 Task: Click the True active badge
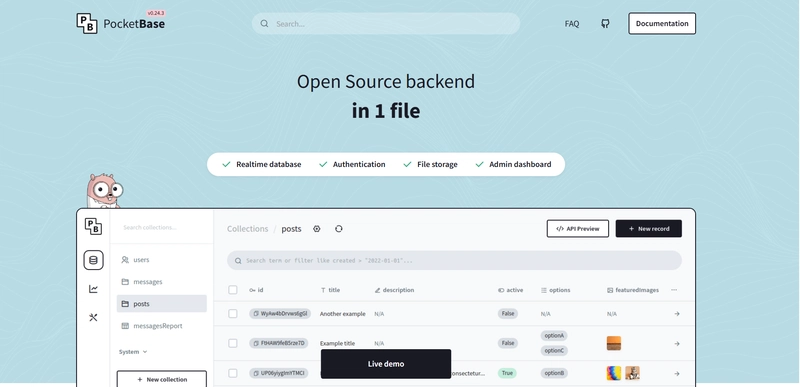pos(507,373)
